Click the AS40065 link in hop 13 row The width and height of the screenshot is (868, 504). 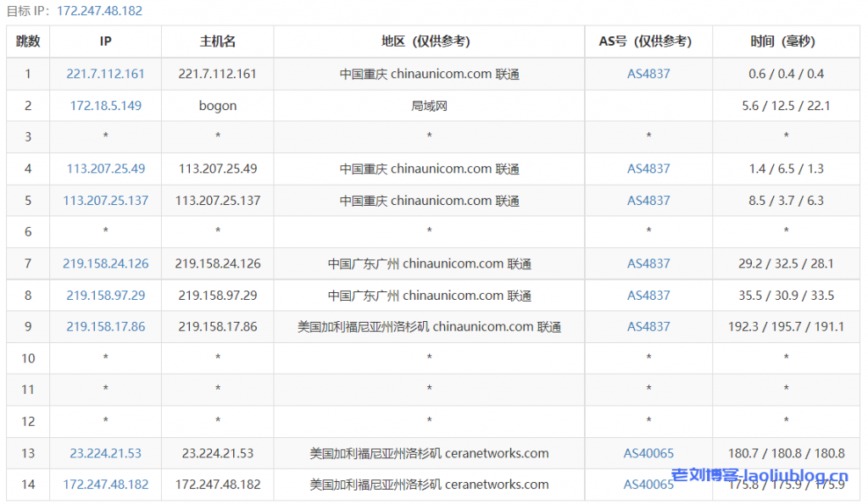pos(648,453)
